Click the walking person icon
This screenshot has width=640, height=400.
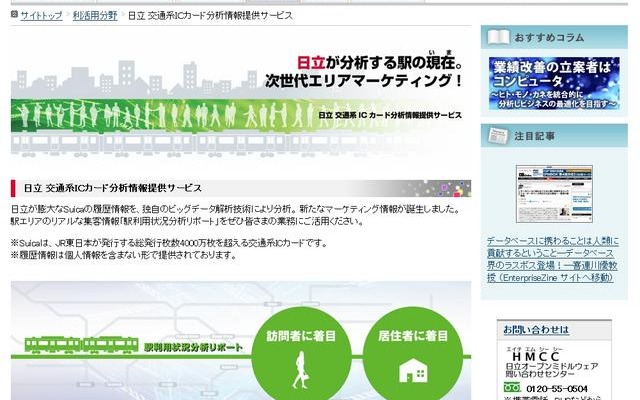pos(300,370)
